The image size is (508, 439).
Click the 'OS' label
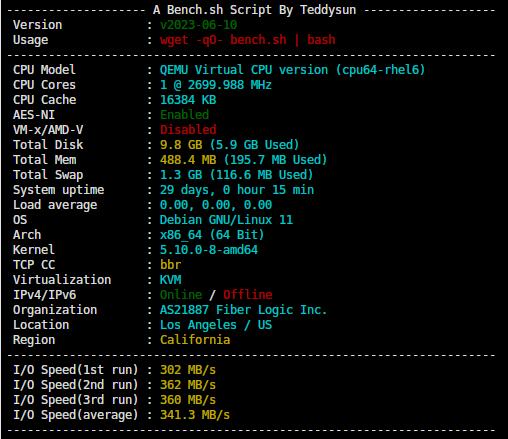pyautogui.click(x=20, y=220)
